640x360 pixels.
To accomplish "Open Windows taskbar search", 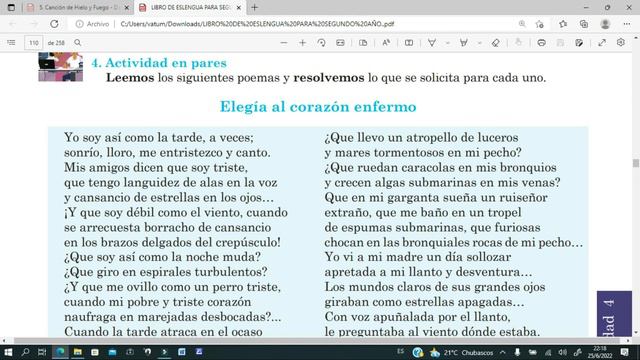I will (x=25, y=352).
